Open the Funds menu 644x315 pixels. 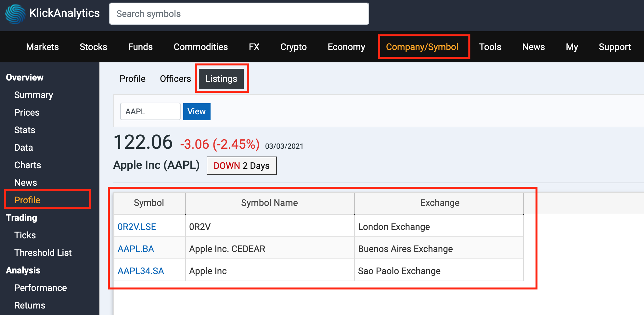[x=140, y=47]
